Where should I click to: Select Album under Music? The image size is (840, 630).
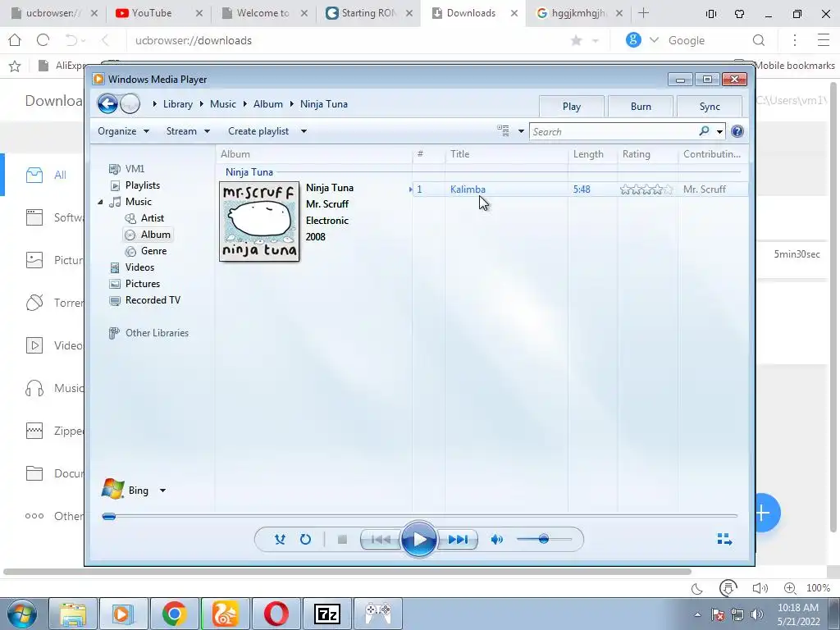coord(148,235)
